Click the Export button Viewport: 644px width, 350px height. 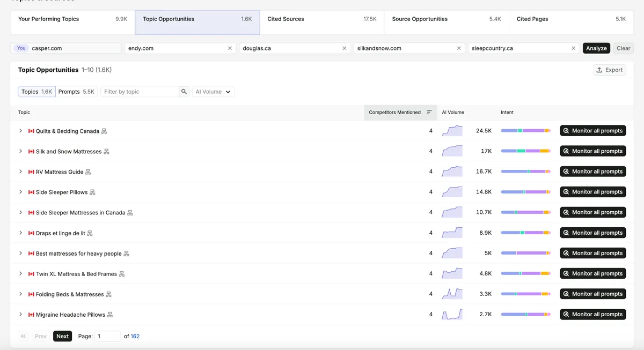pos(610,70)
